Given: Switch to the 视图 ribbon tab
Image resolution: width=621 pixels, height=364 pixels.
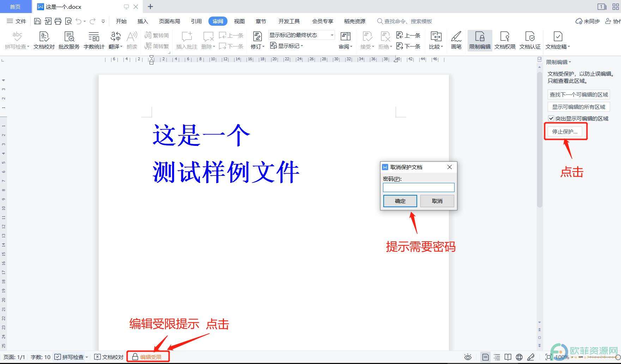Looking at the screenshot, I should click(x=239, y=21).
